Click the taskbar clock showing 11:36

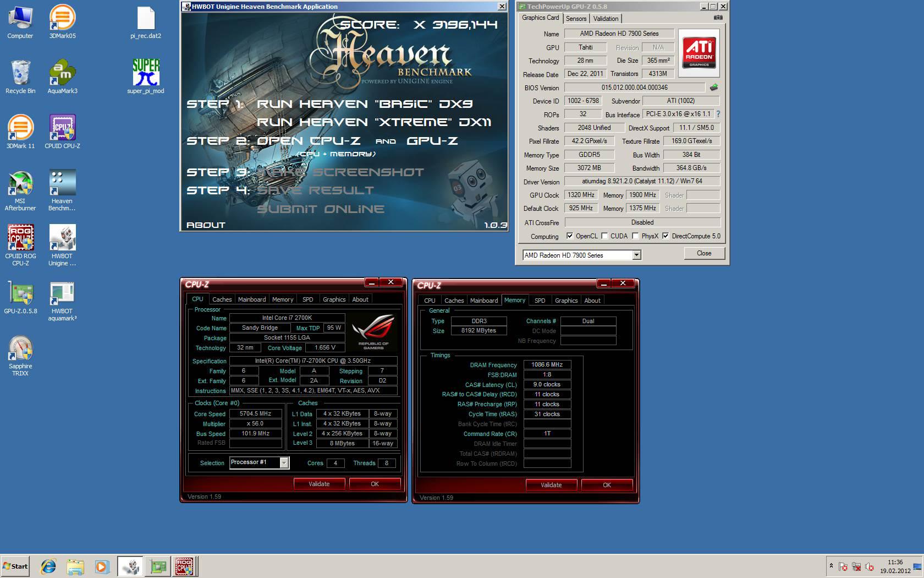click(895, 566)
